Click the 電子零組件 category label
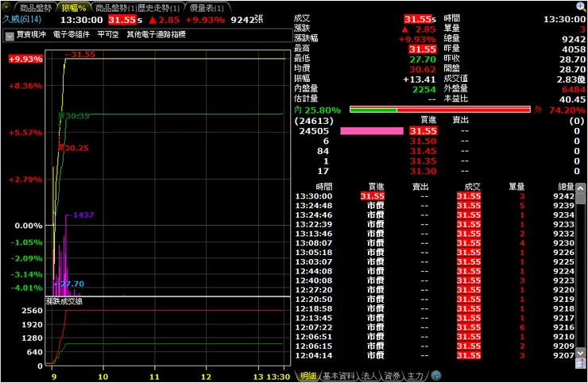This screenshot has width=588, height=383. click(x=72, y=34)
